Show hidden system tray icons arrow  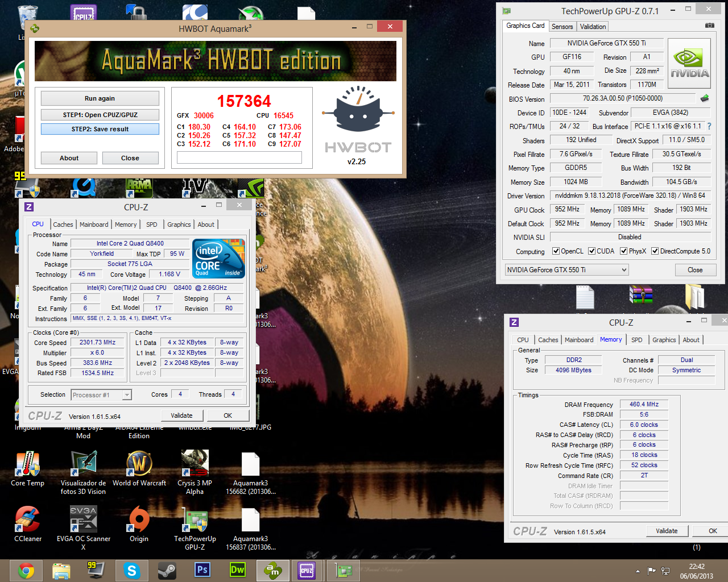638,571
